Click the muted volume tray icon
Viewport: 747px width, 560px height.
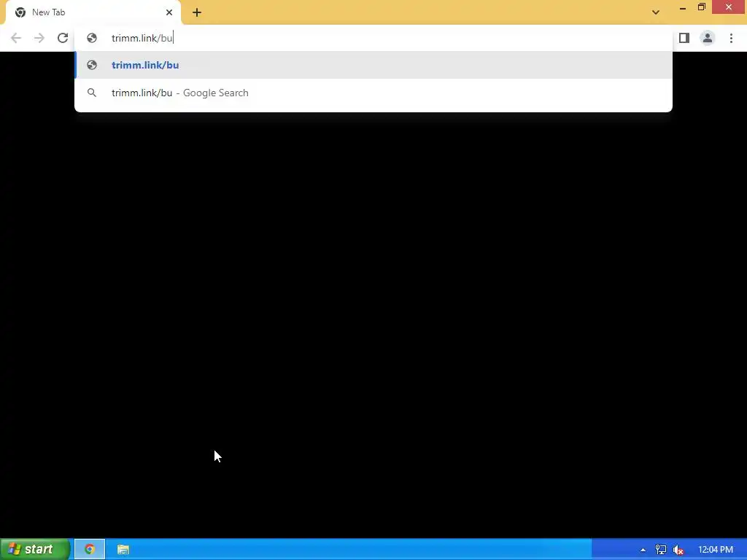coord(678,550)
